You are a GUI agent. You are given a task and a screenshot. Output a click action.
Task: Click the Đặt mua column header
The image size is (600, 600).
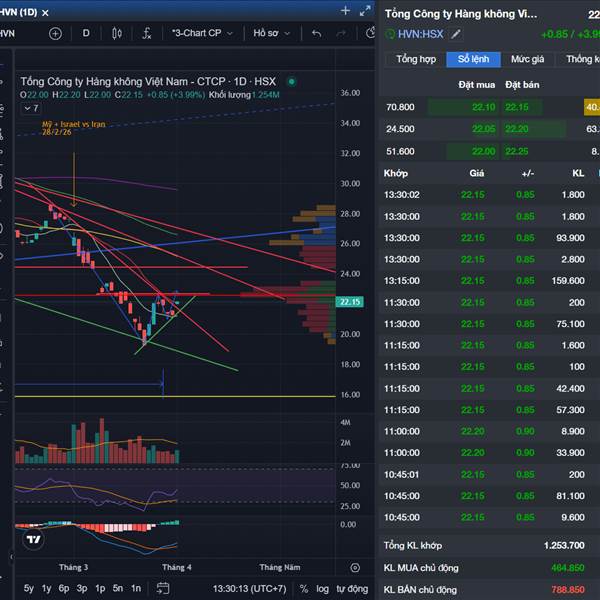point(476,85)
